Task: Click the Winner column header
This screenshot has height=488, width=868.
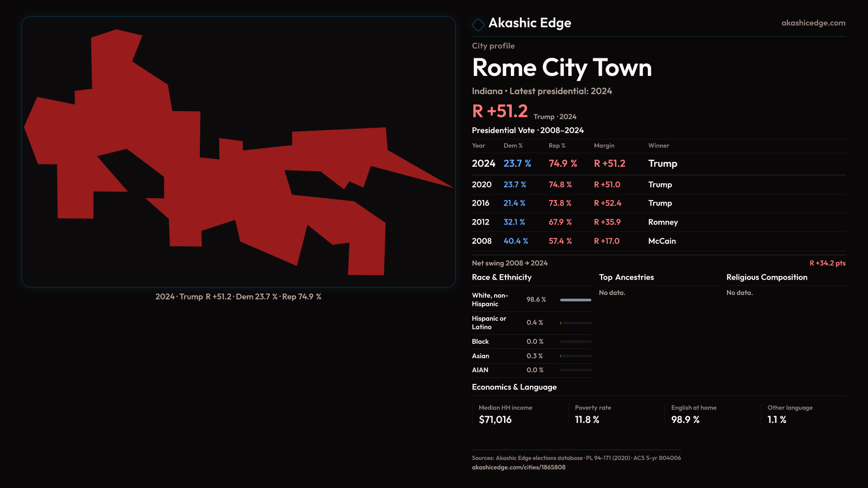Action: point(658,146)
